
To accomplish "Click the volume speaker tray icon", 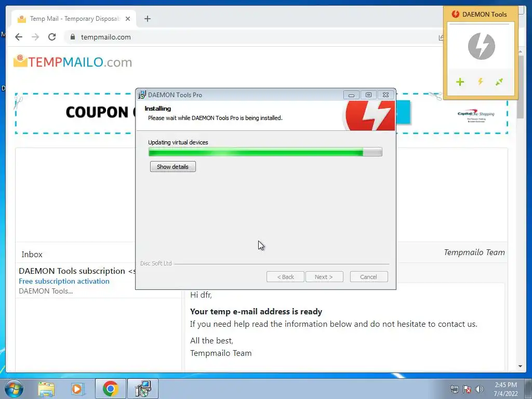I will [480, 389].
